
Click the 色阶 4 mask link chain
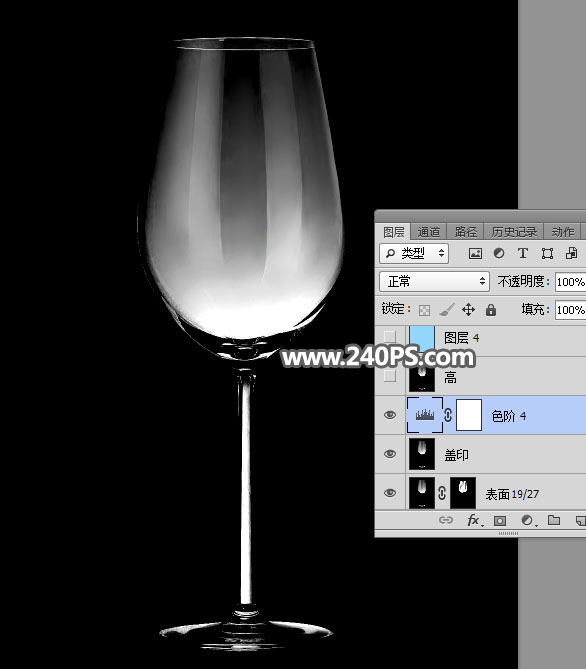point(448,415)
